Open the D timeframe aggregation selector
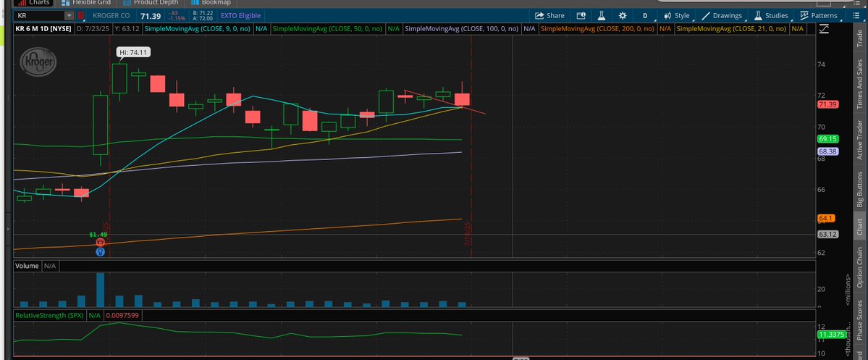Screen dimensions: 868x360 (x=645, y=15)
